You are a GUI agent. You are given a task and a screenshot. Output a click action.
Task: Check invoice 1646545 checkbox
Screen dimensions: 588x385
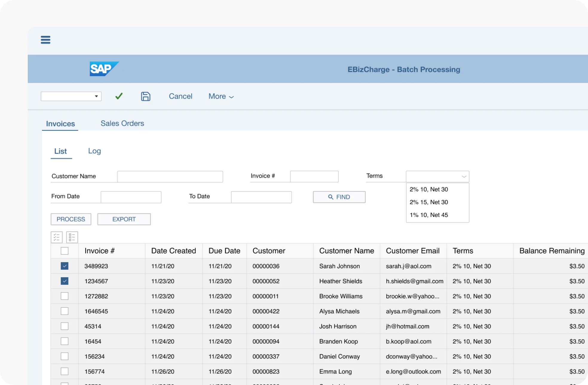65,311
